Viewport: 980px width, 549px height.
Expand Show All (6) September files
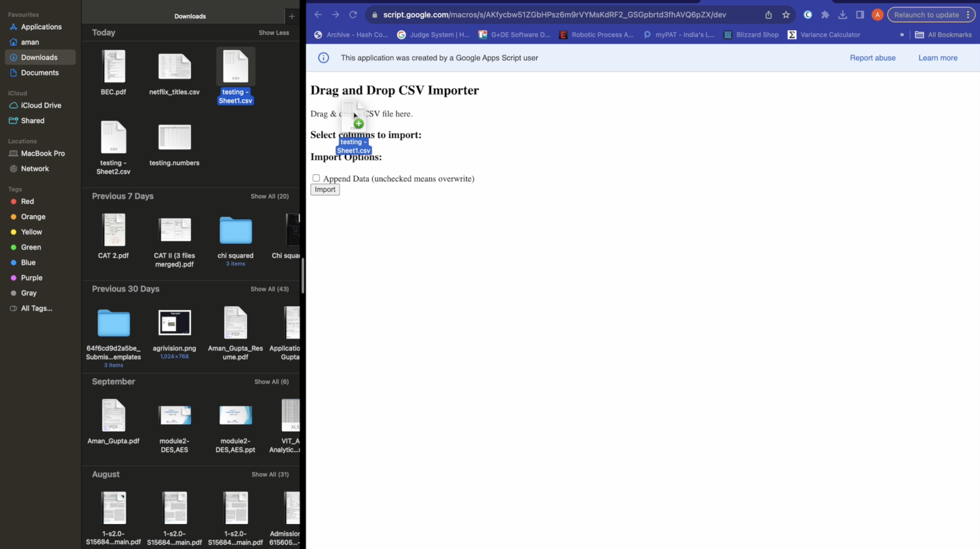point(271,382)
